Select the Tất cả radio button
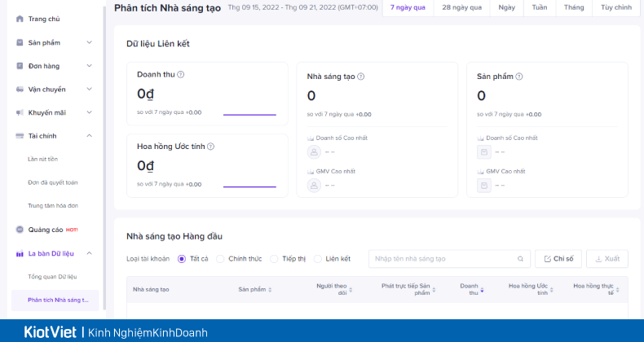 pyautogui.click(x=181, y=259)
